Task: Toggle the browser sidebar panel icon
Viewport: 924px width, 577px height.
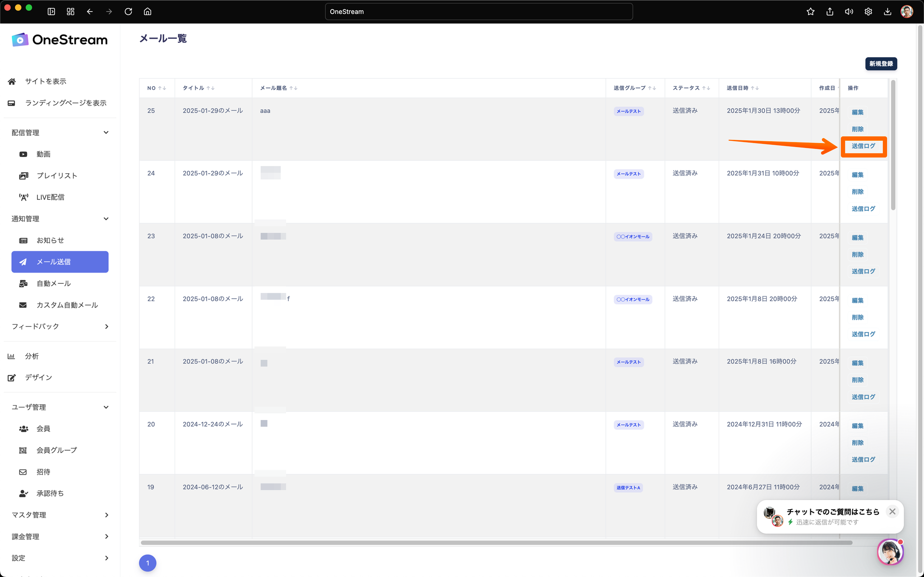Action: [x=51, y=12]
